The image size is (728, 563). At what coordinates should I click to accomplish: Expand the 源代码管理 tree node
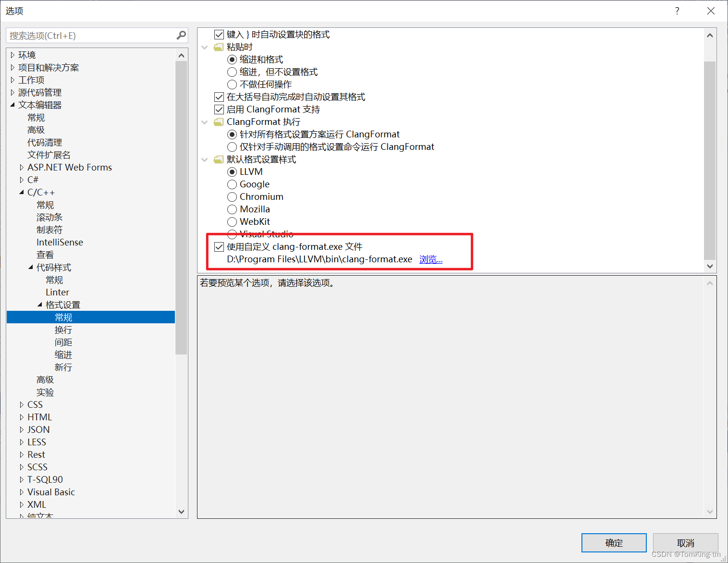click(x=12, y=92)
